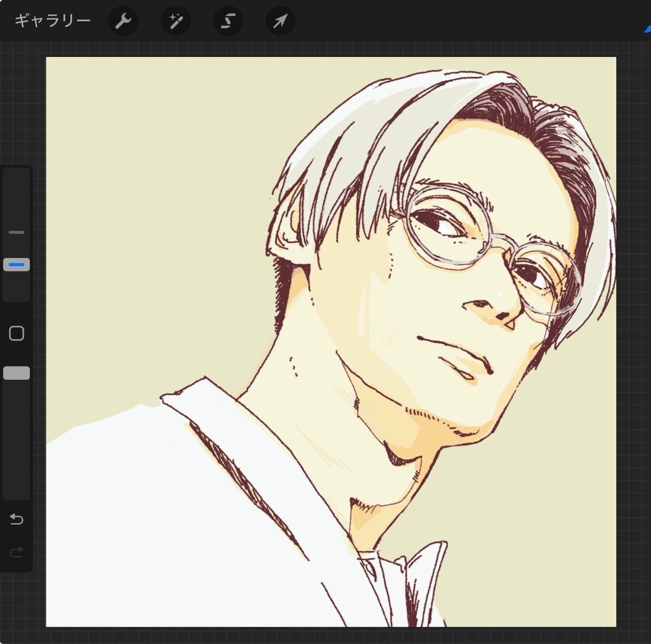This screenshot has height=644, width=651.
Task: Activate the Transform arrow tool
Action: (x=280, y=21)
